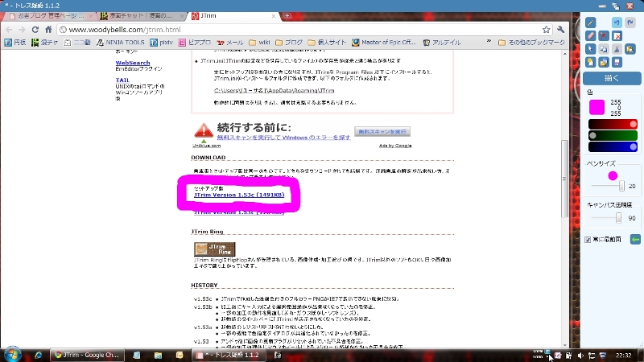
Task: Click the clear canvas red X icon
Action: pos(617,36)
